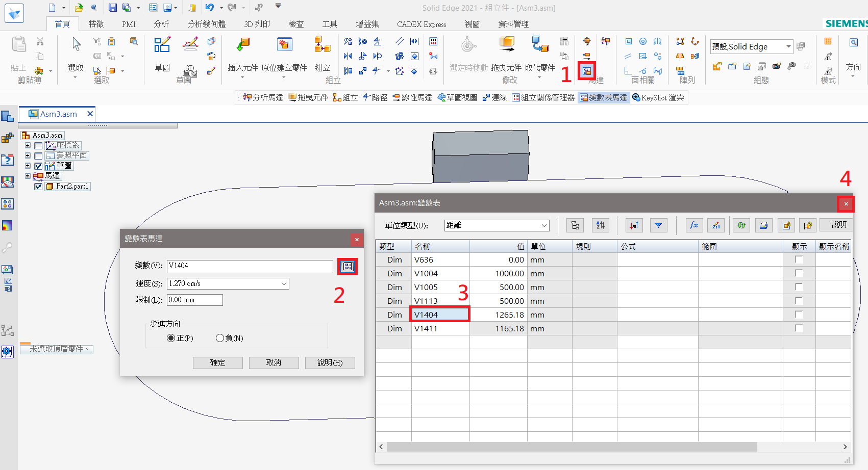Click the A-Z sort icon in variable table

point(601,225)
